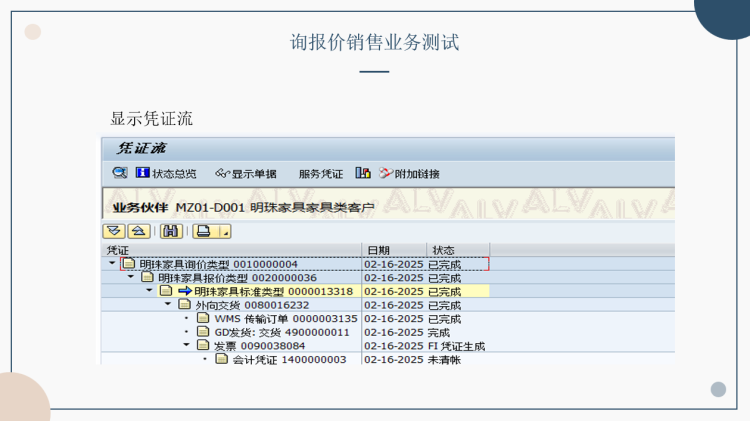750x421 pixels.
Task: Click date 02-16-2025 in 明珠家具询价类型 row
Action: (394, 265)
